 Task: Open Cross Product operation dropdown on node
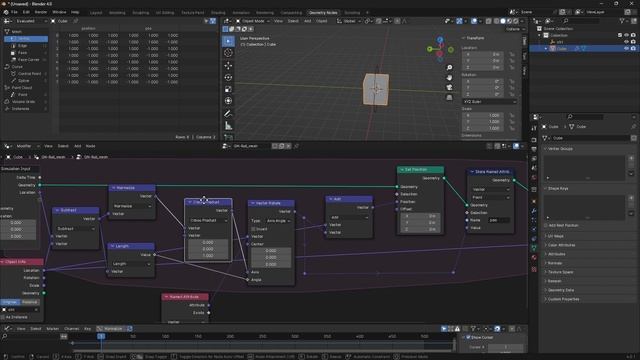click(209, 220)
